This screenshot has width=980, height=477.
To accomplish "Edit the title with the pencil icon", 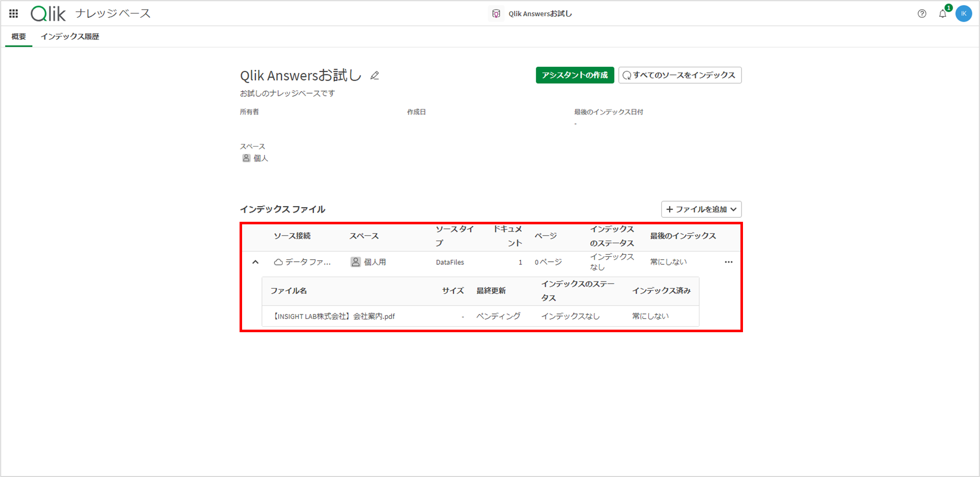I will coord(375,75).
